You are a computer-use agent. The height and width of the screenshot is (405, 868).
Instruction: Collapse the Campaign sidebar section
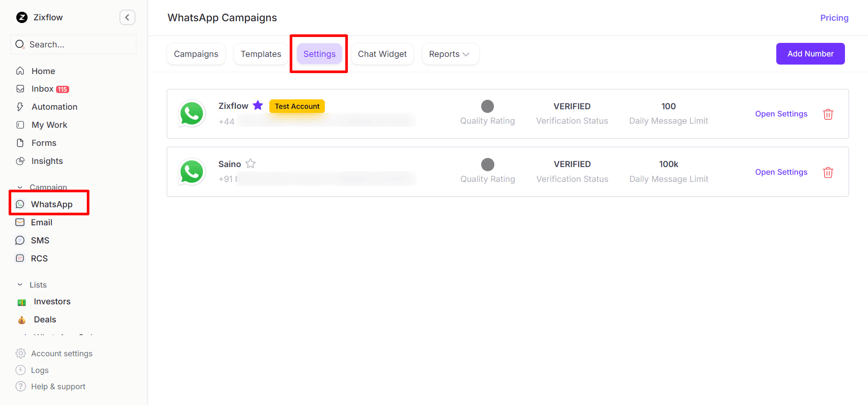(20, 187)
